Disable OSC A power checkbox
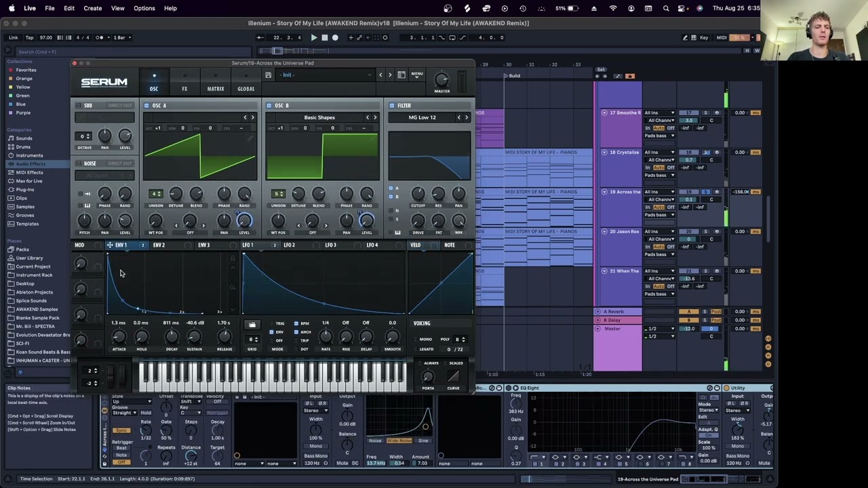Image resolution: width=868 pixels, height=488 pixels. click(x=146, y=105)
